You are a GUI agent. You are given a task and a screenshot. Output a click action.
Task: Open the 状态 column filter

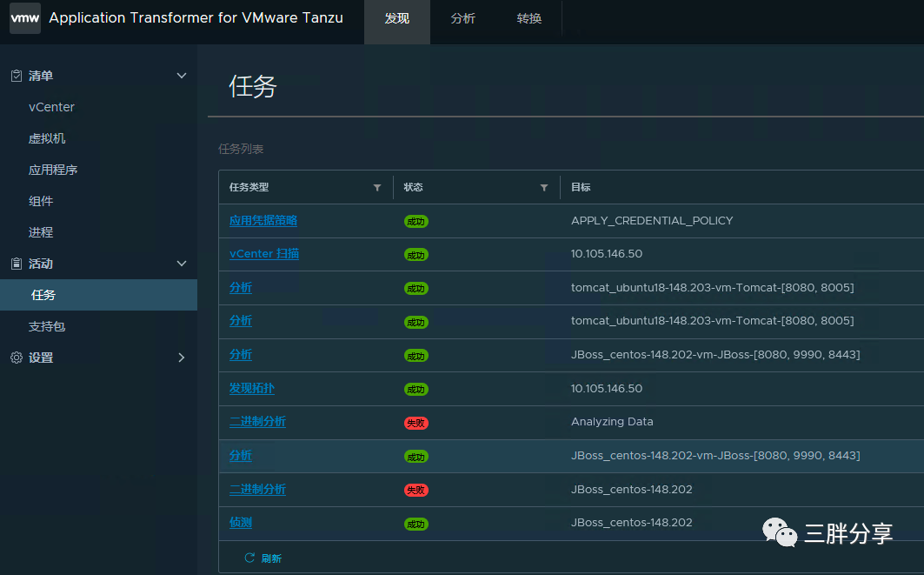point(544,188)
